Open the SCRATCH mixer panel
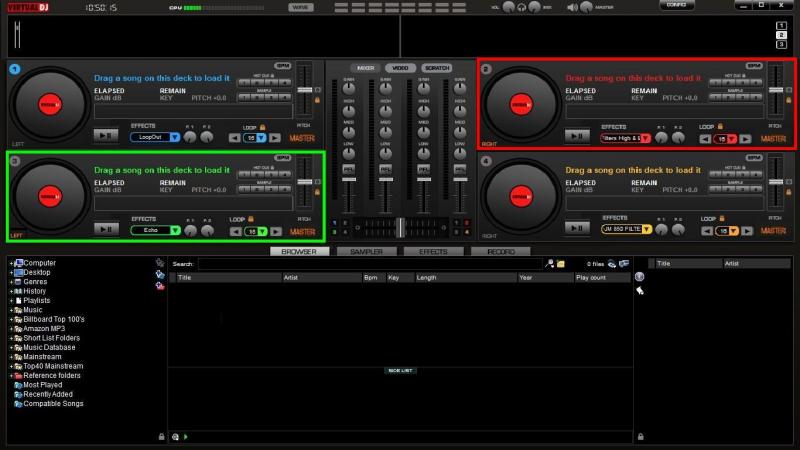The height and width of the screenshot is (450, 800). pos(437,68)
